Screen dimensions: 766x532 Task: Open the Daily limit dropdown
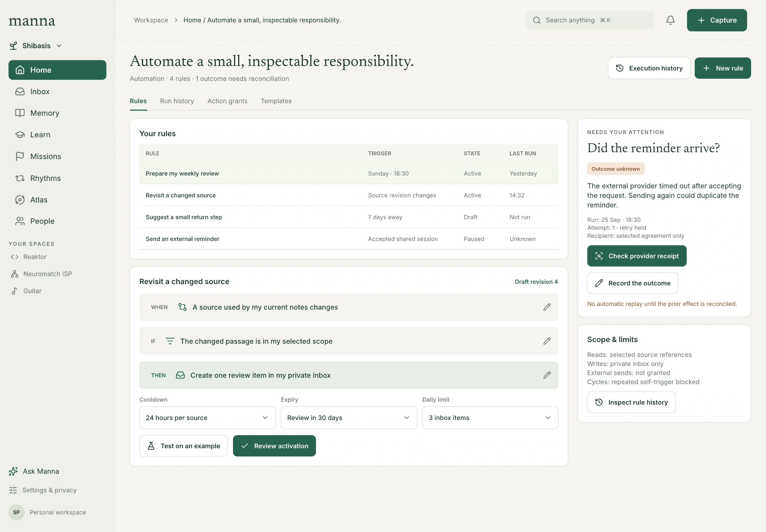click(x=490, y=418)
